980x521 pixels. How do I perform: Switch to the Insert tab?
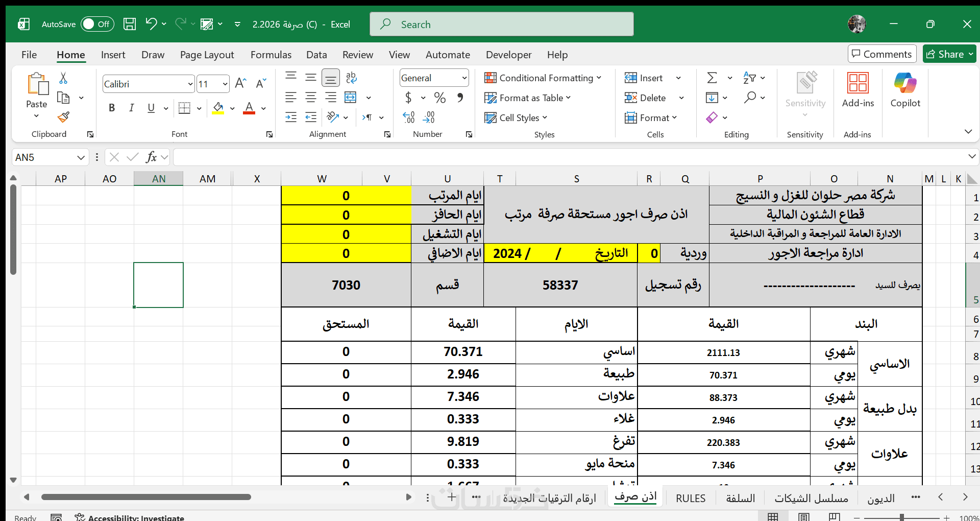pyautogui.click(x=113, y=55)
